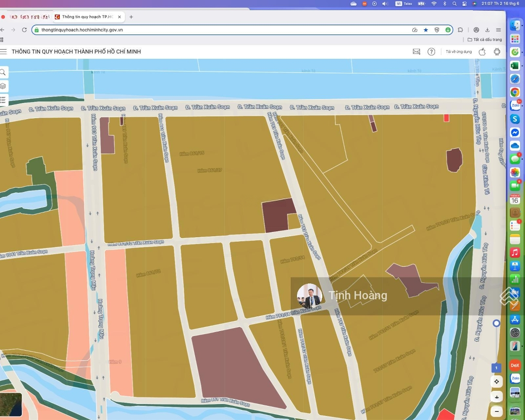
Task: Click the opacity slider handle on map
Action: tap(496, 323)
